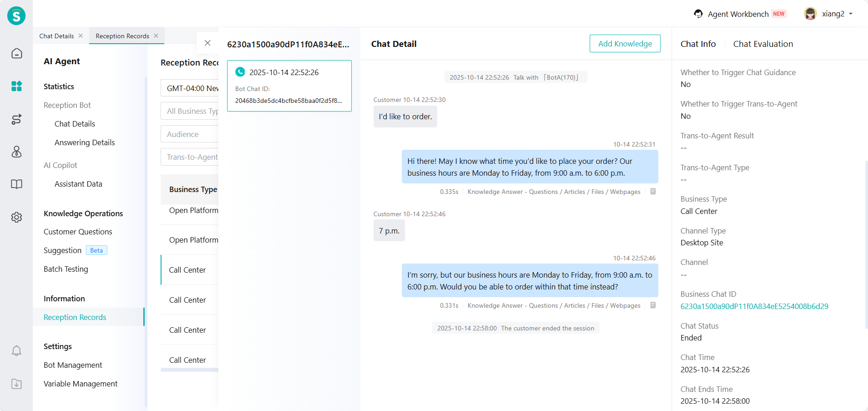
Task: Switch to the Chat Evaluation tab
Action: [x=763, y=44]
